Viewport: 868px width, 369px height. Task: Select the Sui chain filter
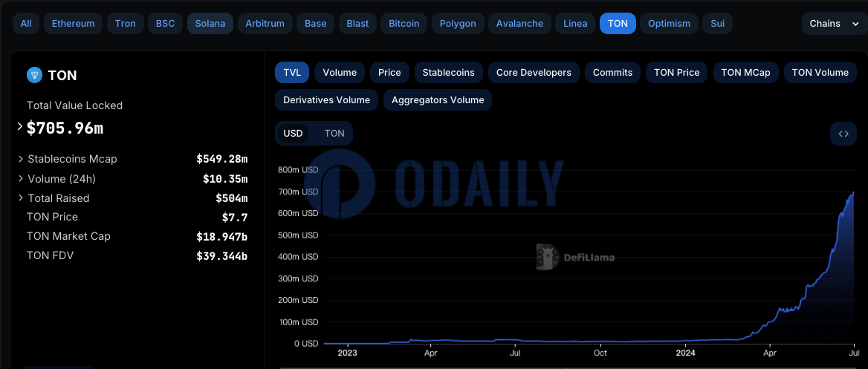[x=717, y=23]
